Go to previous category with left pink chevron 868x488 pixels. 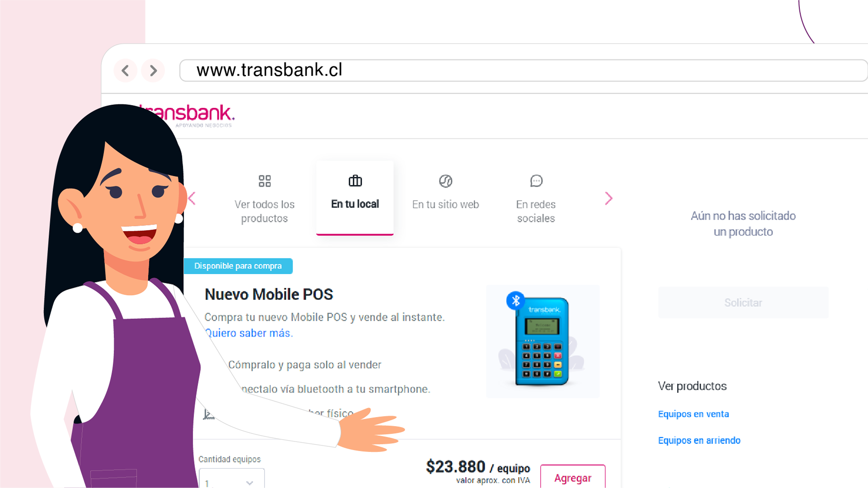point(192,198)
